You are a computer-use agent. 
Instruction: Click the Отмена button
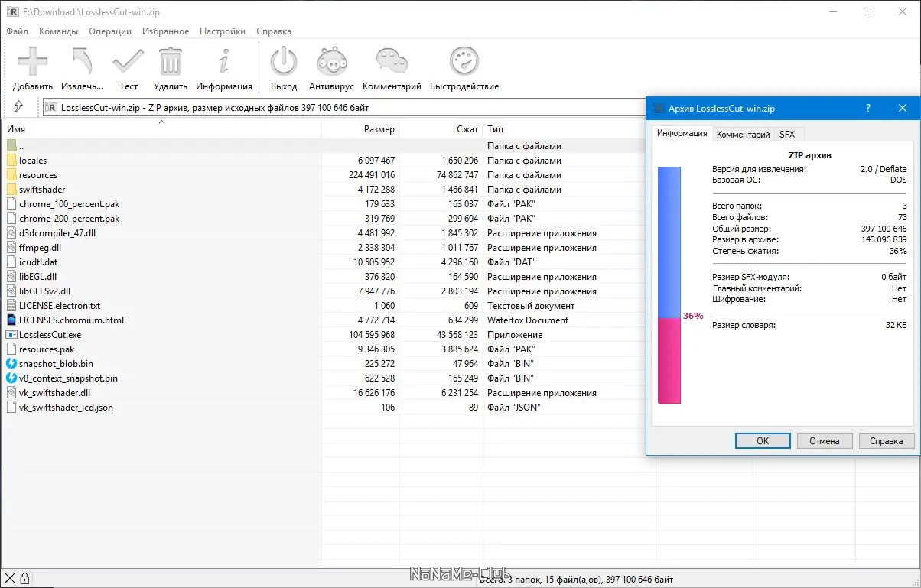(825, 441)
